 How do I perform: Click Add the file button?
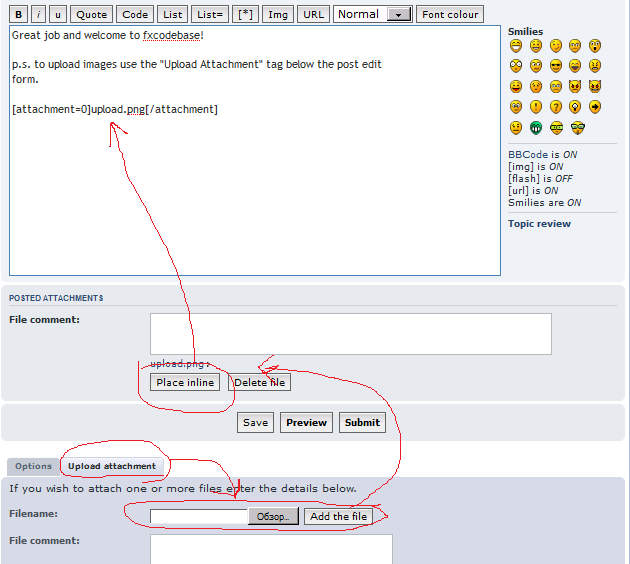[338, 516]
